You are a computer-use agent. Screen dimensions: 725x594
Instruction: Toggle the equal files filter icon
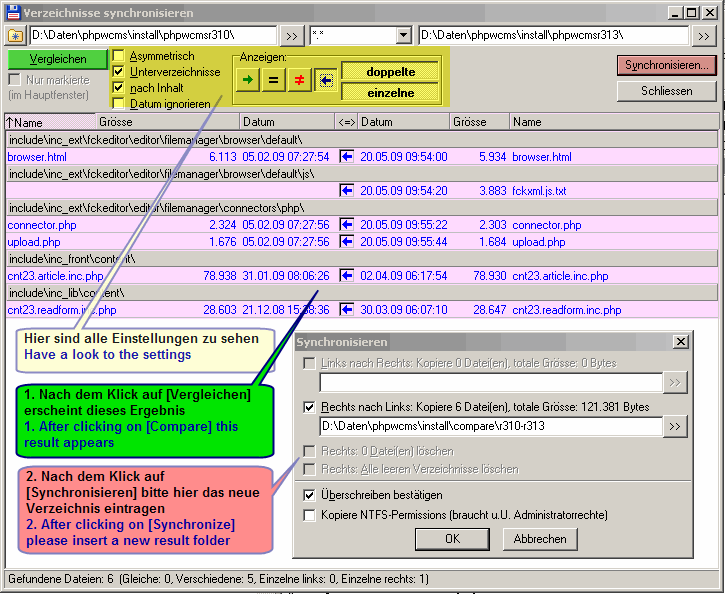click(x=273, y=81)
